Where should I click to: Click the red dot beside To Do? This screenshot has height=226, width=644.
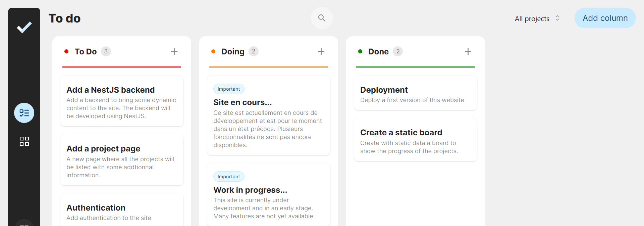66,51
